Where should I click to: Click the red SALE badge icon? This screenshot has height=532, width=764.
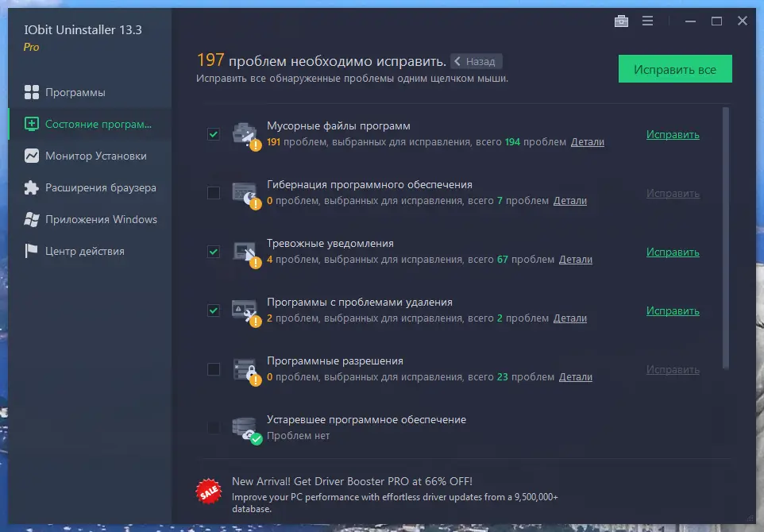[x=209, y=491]
